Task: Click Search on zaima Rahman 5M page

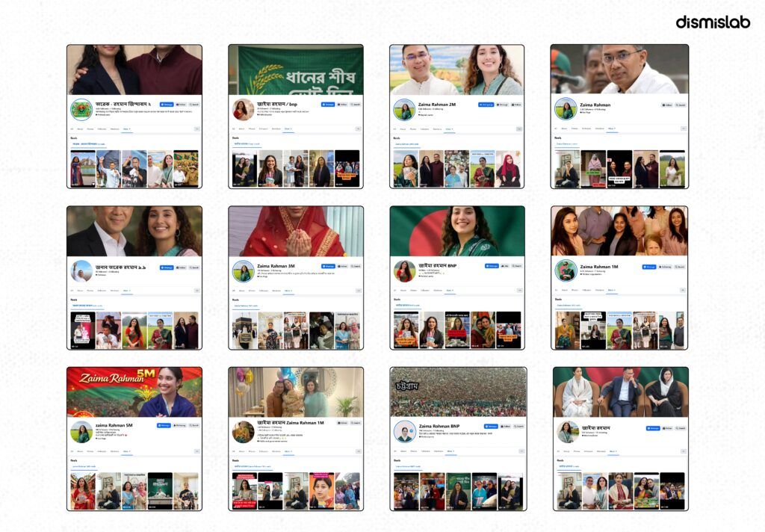Action: click(194, 425)
